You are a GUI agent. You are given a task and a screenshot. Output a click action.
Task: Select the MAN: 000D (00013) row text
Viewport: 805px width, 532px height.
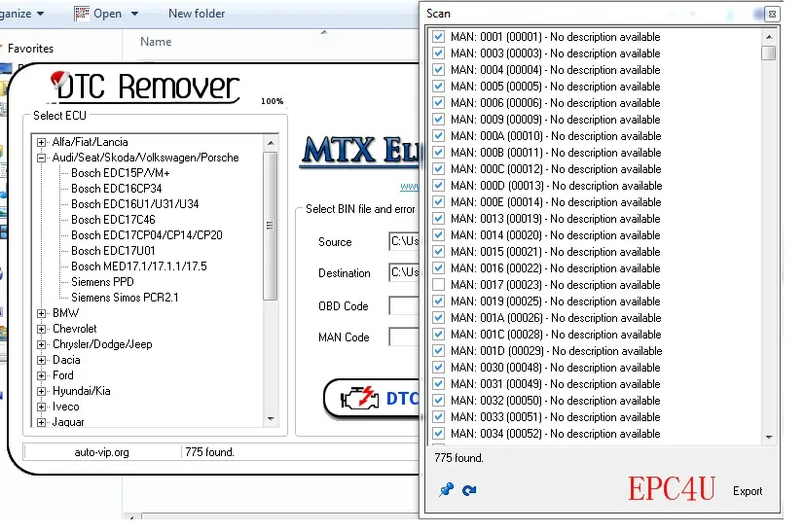pos(556,185)
